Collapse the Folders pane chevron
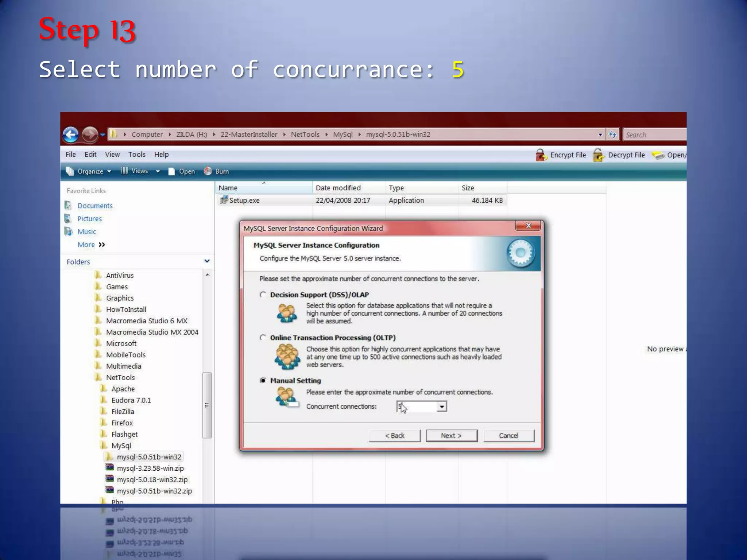The height and width of the screenshot is (560, 747). point(207,261)
